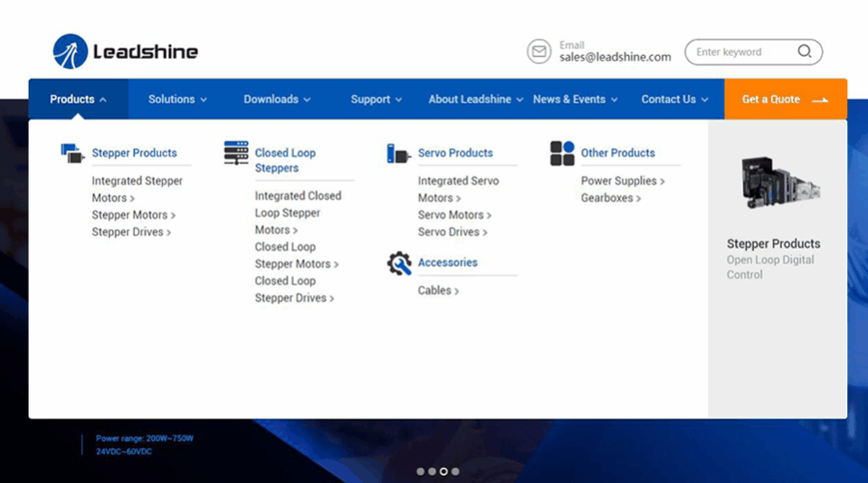Image resolution: width=868 pixels, height=483 pixels.
Task: Open Stepper Drives submenu link
Action: coord(131,232)
